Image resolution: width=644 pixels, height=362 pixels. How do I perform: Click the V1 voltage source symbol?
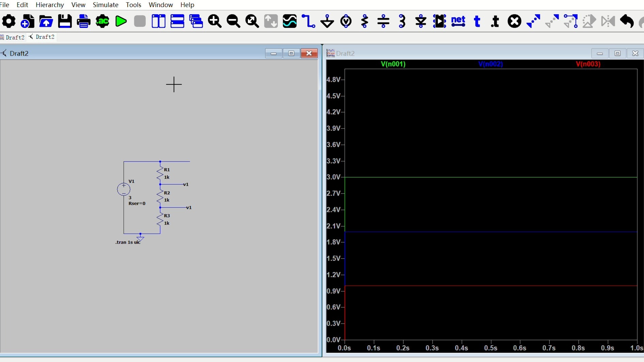(x=124, y=189)
